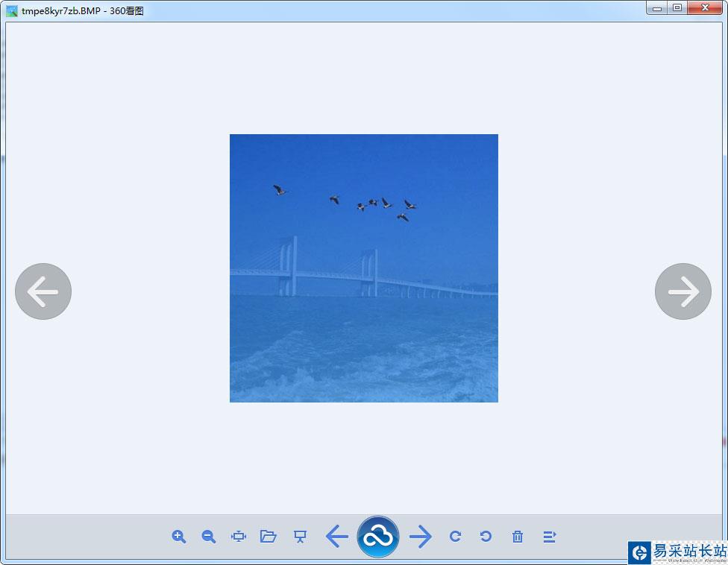Rotate image clockwise icon
The image size is (728, 565).
tap(456, 537)
